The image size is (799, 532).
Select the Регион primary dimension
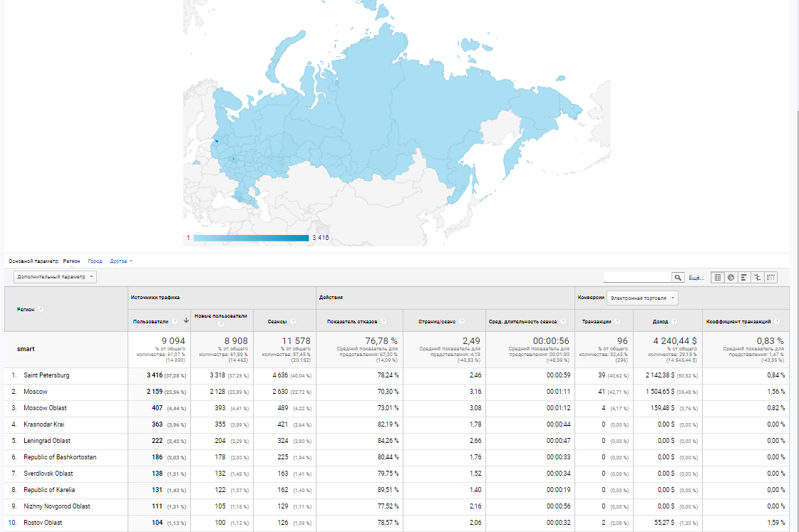71,261
